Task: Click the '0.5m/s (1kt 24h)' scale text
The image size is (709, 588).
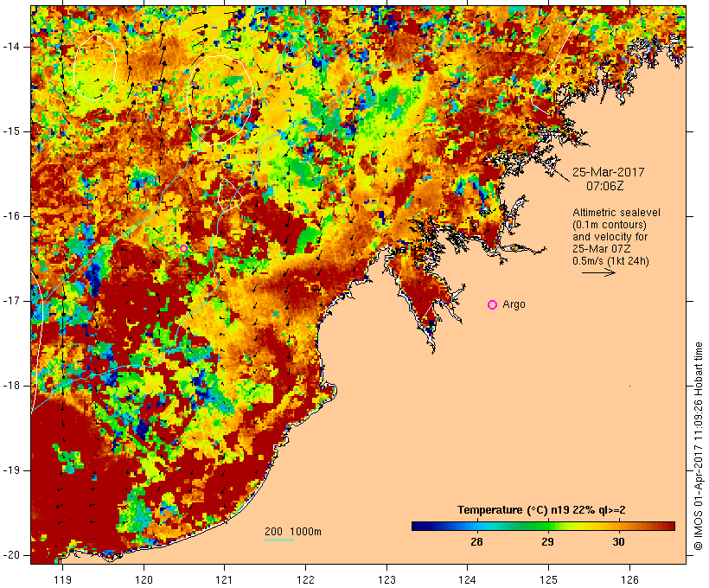Action: coord(610,261)
